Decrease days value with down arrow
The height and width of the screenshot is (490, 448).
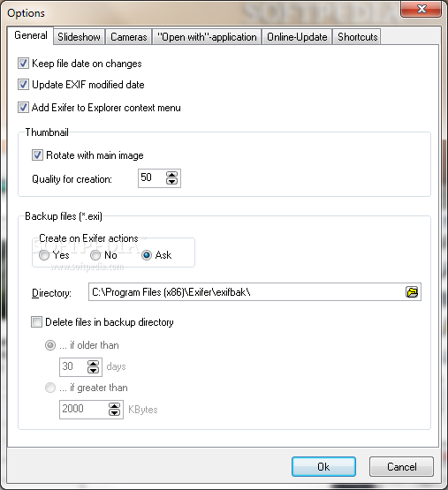coord(94,370)
